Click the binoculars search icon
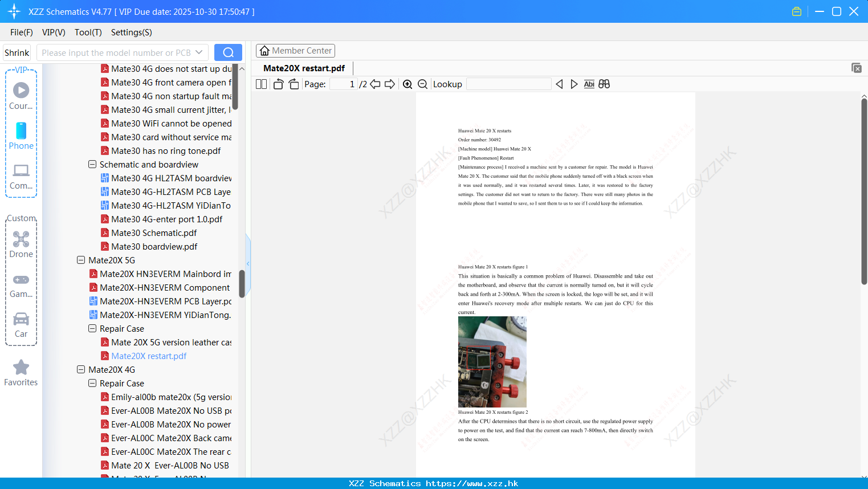 604,84
